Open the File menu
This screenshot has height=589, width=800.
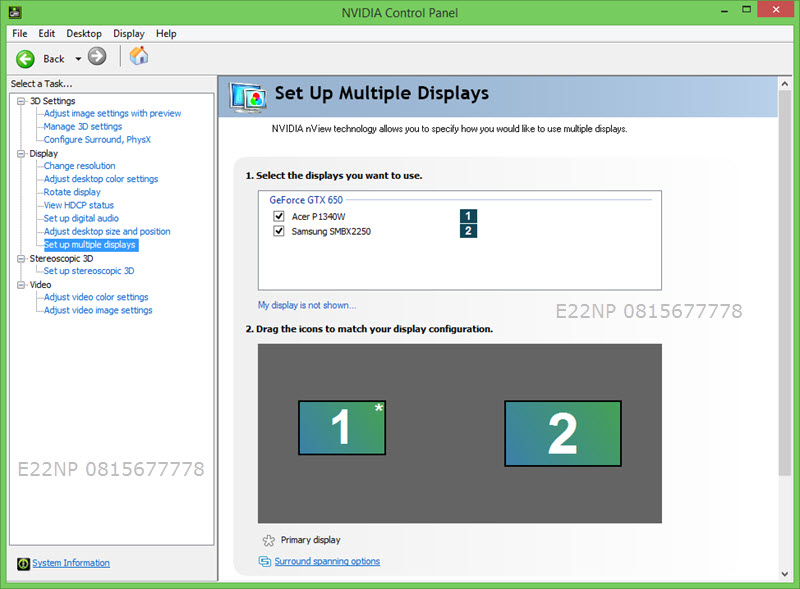point(19,34)
